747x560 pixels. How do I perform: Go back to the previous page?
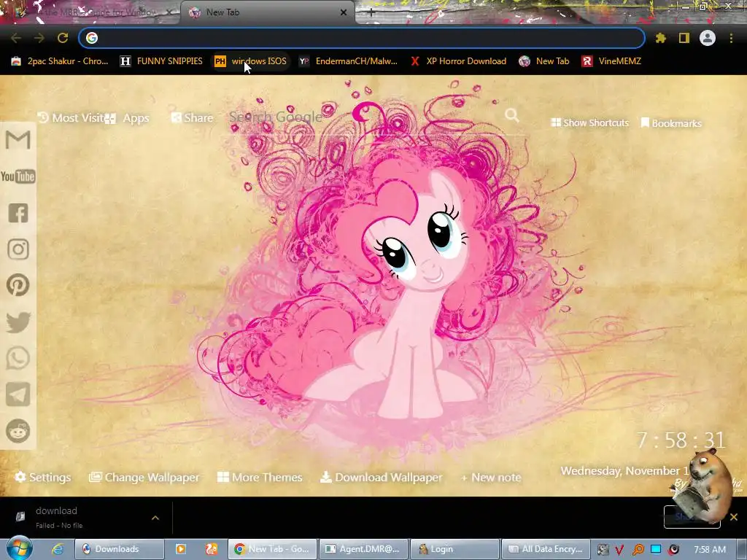(x=16, y=38)
